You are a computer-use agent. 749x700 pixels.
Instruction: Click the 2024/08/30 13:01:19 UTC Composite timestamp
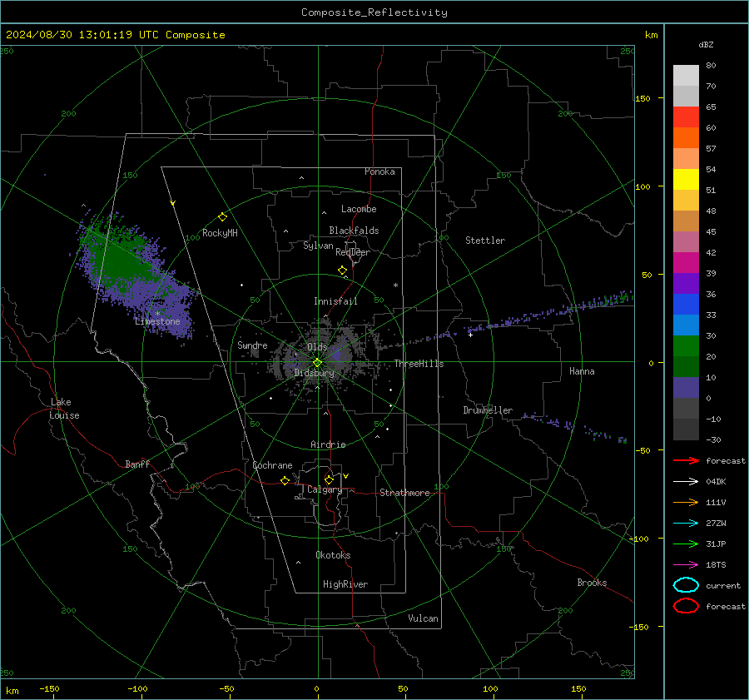[x=115, y=35]
